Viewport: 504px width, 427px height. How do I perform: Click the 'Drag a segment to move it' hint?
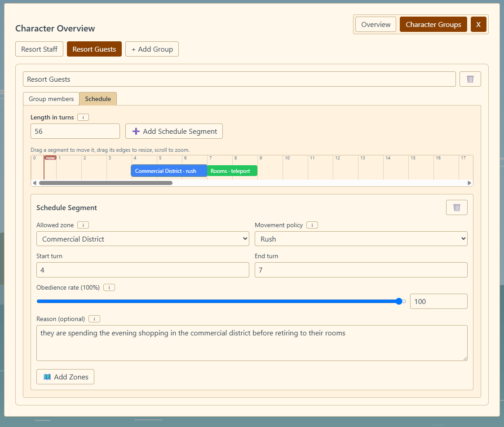pyautogui.click(x=110, y=150)
